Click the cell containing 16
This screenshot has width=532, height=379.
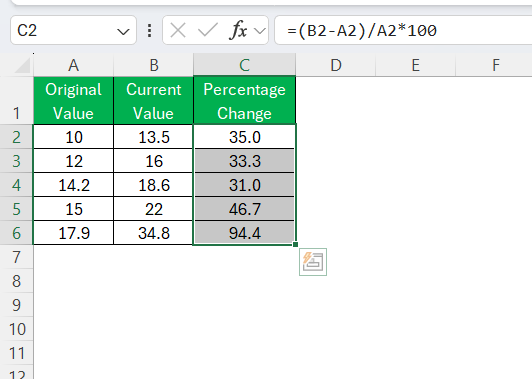pos(153,161)
